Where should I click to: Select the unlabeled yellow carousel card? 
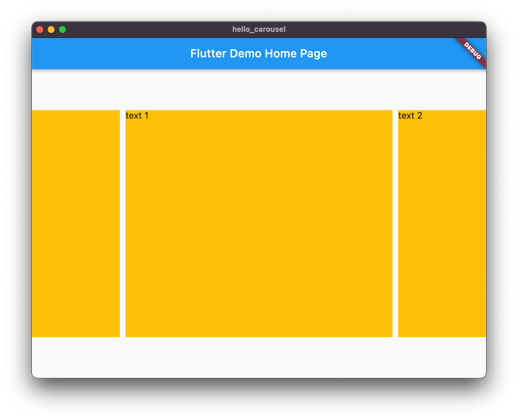coord(76,224)
